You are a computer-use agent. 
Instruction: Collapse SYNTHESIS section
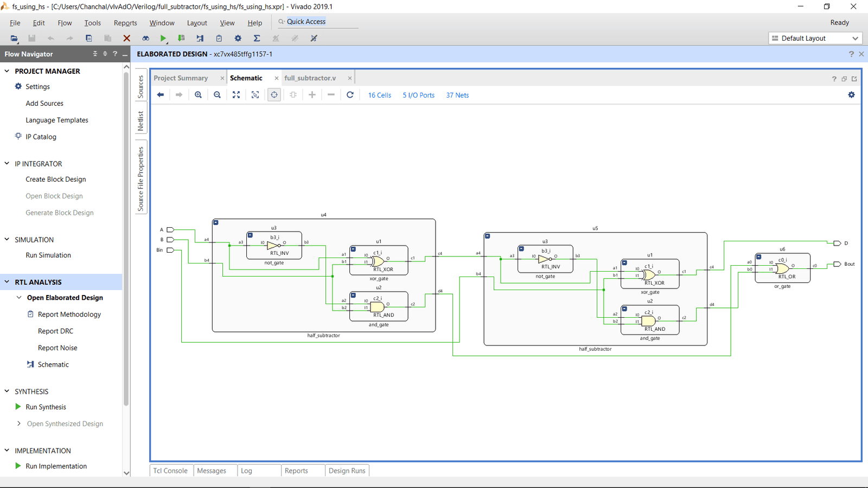pos(7,391)
